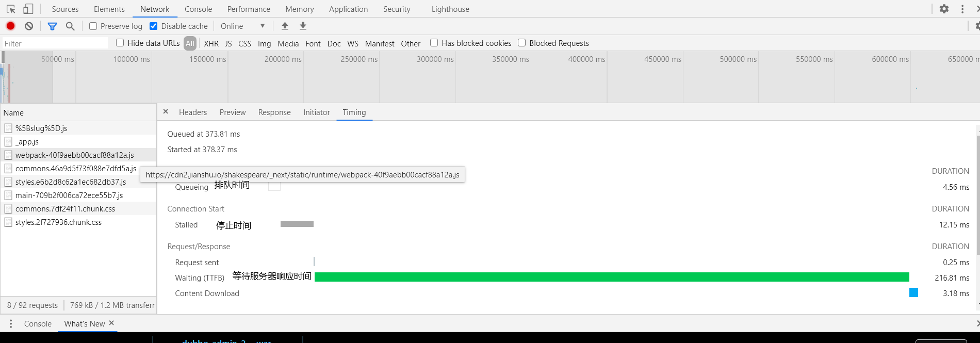Viewport: 980px width, 343px height.
Task: Click file icon of _app.js
Action: pos(8,141)
